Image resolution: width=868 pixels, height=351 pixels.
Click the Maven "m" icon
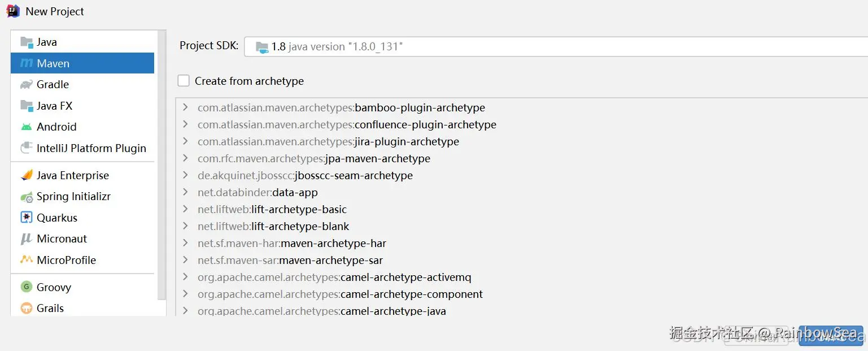tap(27, 63)
